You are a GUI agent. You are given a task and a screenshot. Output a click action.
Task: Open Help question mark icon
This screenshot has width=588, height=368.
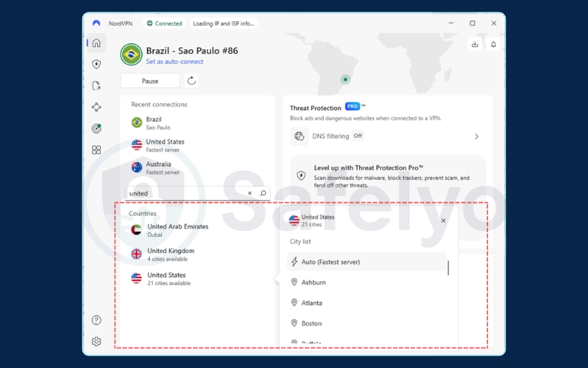tap(96, 320)
